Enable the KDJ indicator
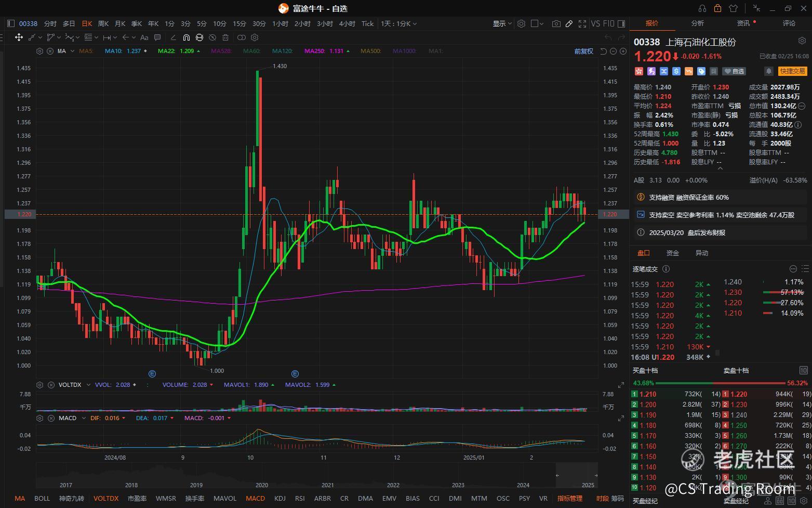This screenshot has height=508, width=812. pos(279,498)
